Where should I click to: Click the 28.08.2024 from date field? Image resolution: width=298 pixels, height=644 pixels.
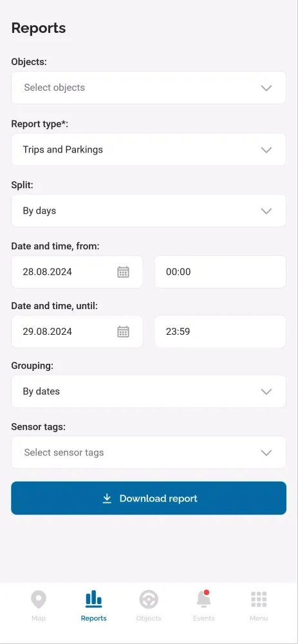(x=77, y=272)
